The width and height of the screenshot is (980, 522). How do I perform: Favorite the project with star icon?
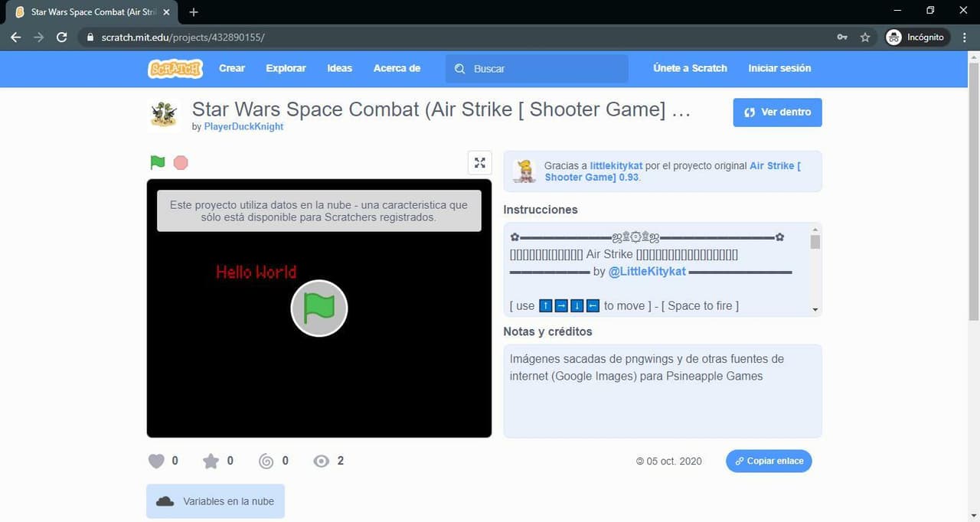click(211, 462)
